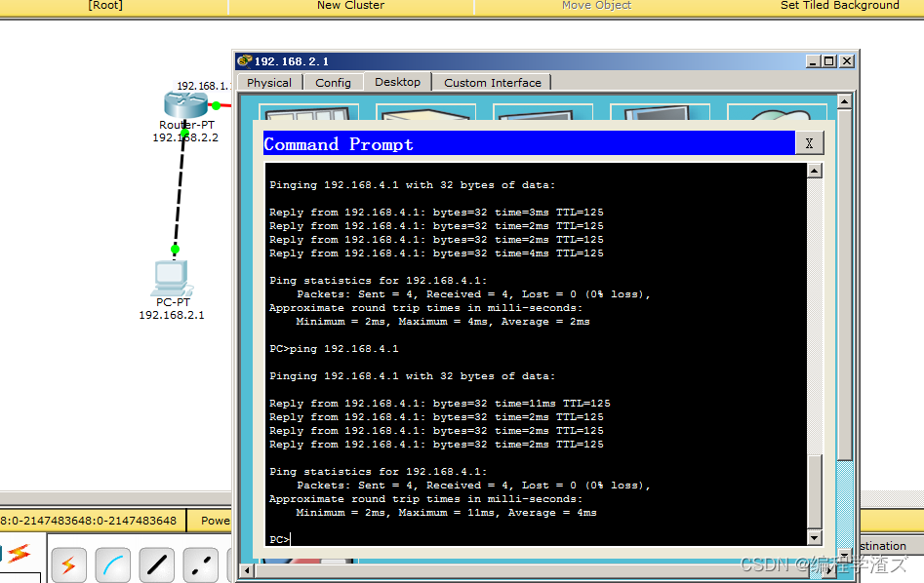Open the Config tab
This screenshot has height=583, width=924.
pyautogui.click(x=333, y=83)
